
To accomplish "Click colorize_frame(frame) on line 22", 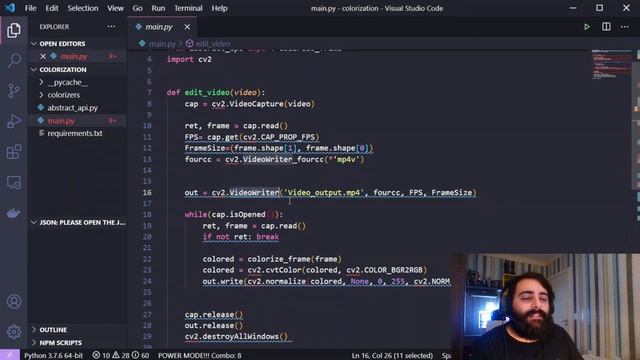I will click(x=294, y=259).
